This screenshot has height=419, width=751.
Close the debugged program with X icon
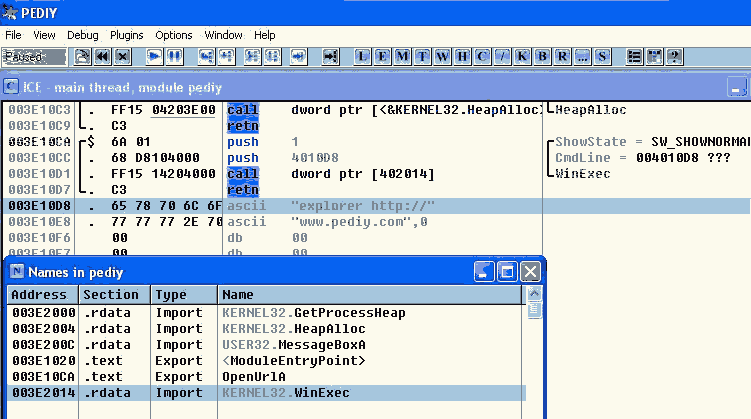(121, 56)
